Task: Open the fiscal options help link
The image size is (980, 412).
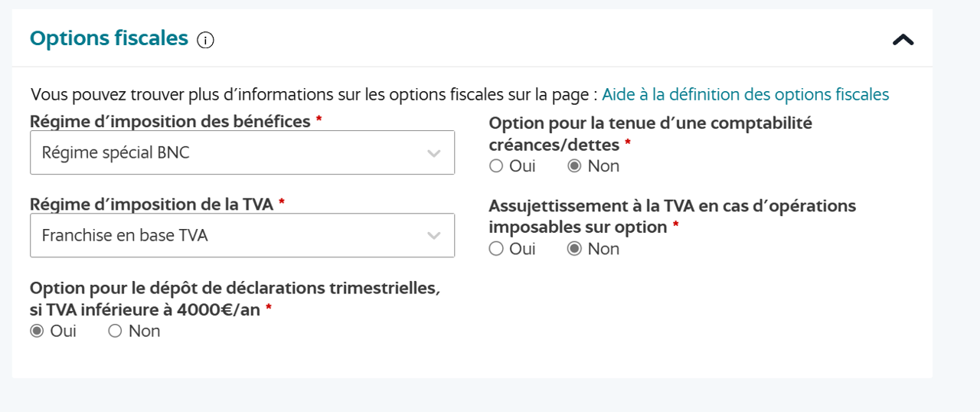Action: (745, 94)
